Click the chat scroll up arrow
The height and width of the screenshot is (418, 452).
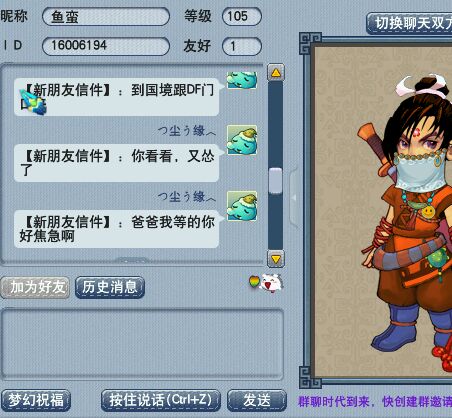coord(276,72)
